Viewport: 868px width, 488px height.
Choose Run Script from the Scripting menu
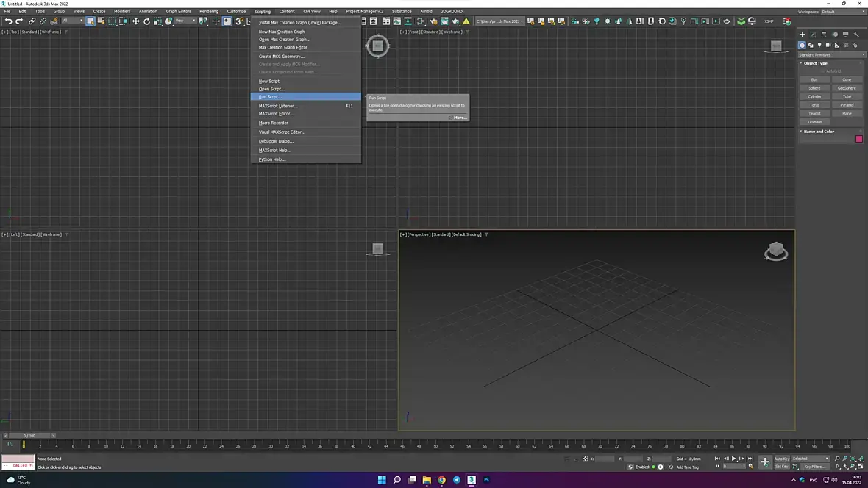[x=270, y=97]
